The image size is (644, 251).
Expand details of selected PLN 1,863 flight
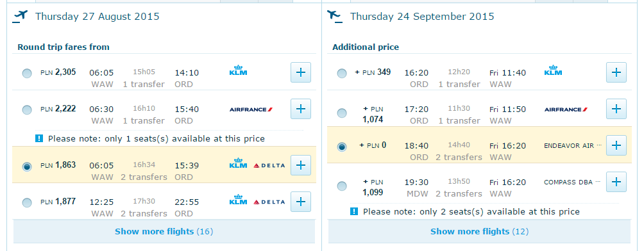pyautogui.click(x=301, y=165)
